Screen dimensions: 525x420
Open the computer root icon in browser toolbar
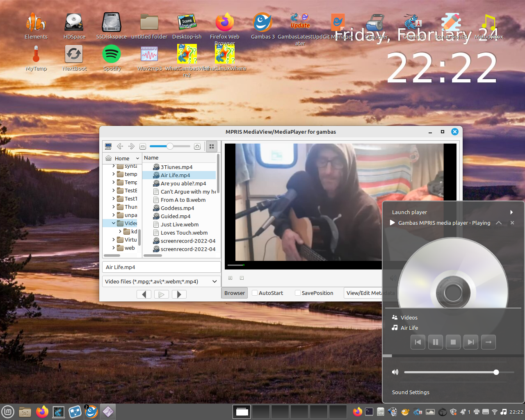point(108,146)
